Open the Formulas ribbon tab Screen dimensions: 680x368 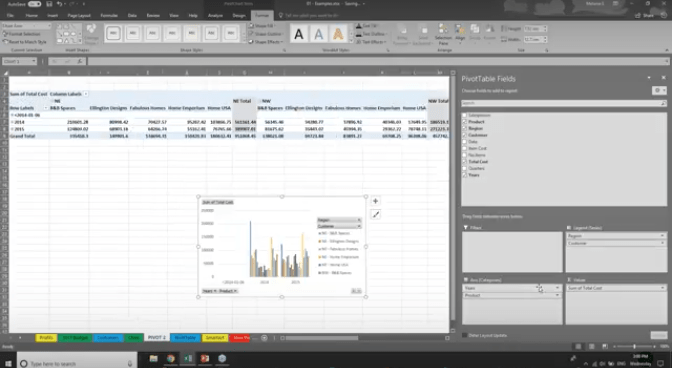(109, 16)
